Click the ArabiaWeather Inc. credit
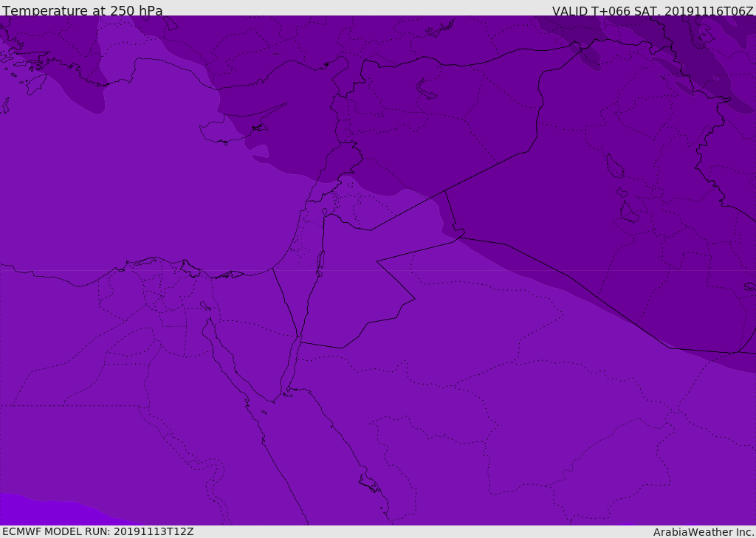The width and height of the screenshot is (756, 538). [x=703, y=532]
